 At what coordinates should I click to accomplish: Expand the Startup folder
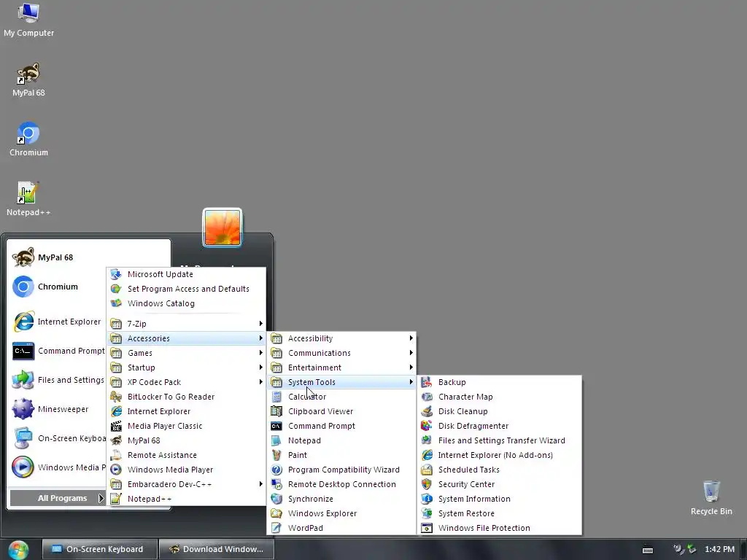tap(186, 367)
